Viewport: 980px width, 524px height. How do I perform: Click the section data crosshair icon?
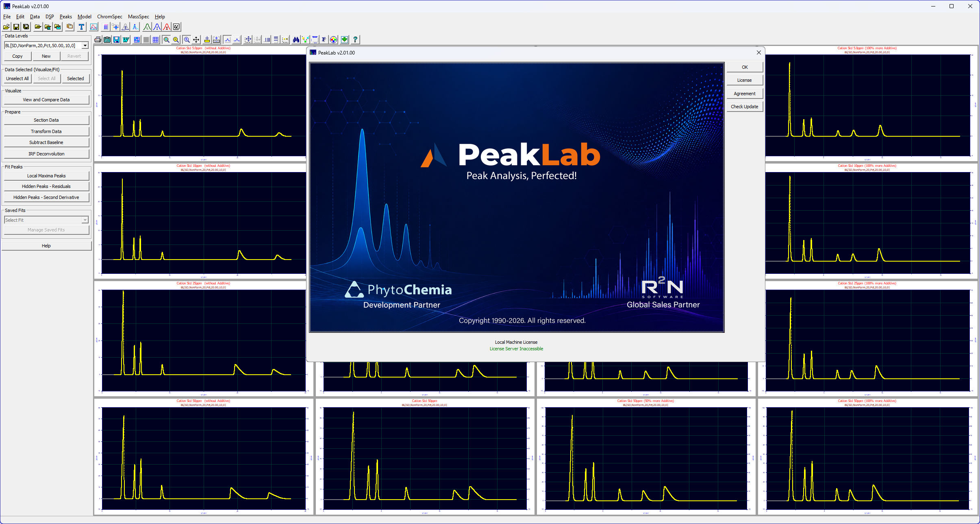click(115, 27)
